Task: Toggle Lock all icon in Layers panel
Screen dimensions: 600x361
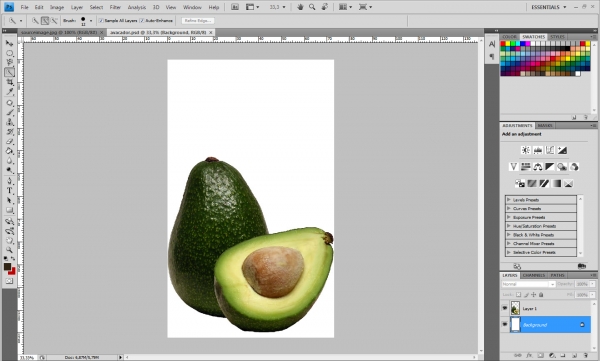Action: pyautogui.click(x=541, y=295)
